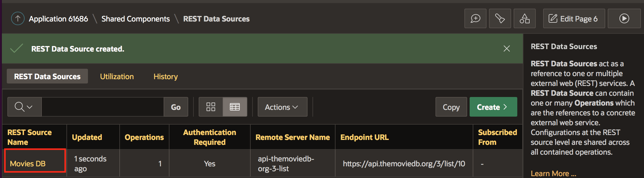Click the session/debug tag icon

500,19
